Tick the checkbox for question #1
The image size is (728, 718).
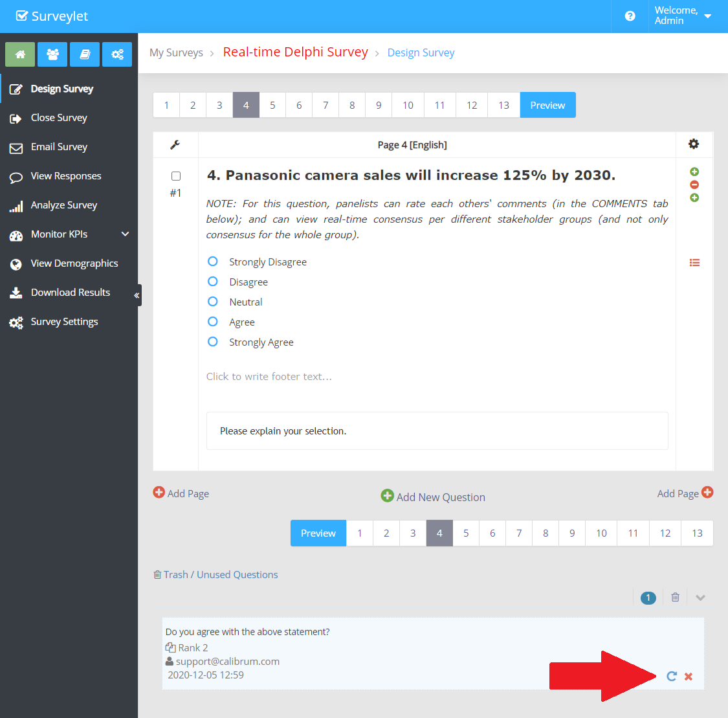(x=176, y=176)
